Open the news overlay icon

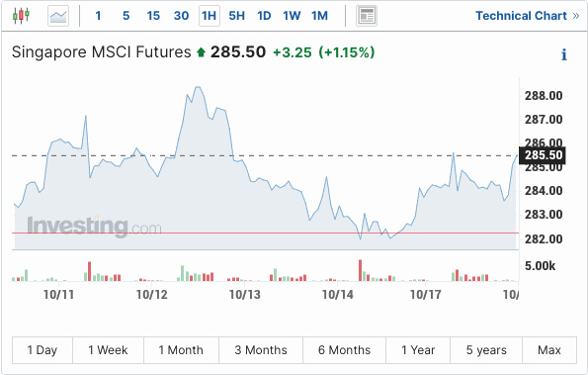pyautogui.click(x=367, y=16)
